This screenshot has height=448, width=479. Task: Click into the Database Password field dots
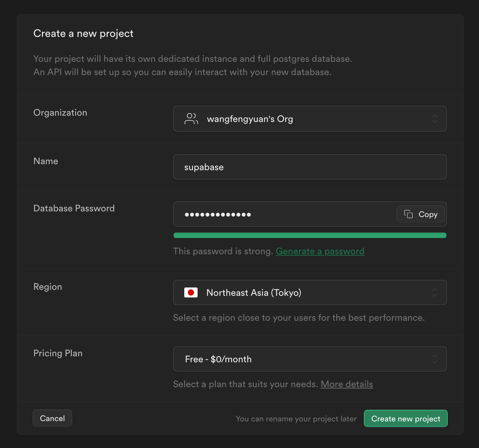(218, 214)
